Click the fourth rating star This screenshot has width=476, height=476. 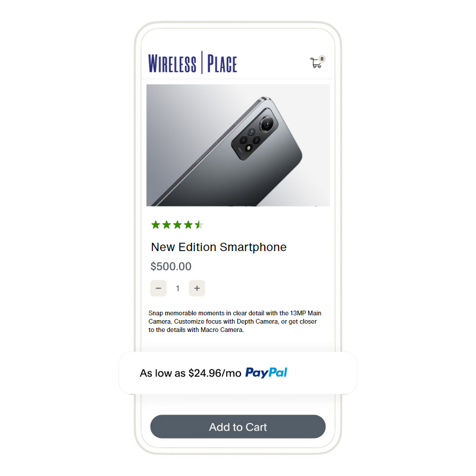(x=189, y=225)
